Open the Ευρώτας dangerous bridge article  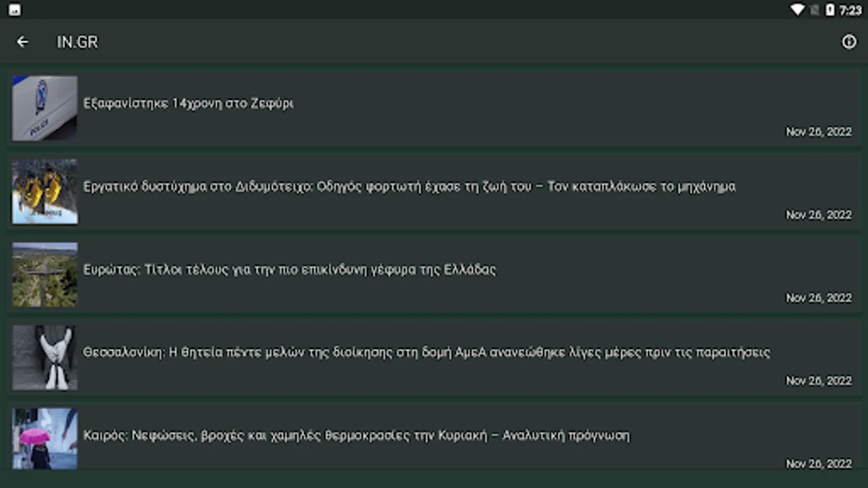pyautogui.click(x=289, y=269)
